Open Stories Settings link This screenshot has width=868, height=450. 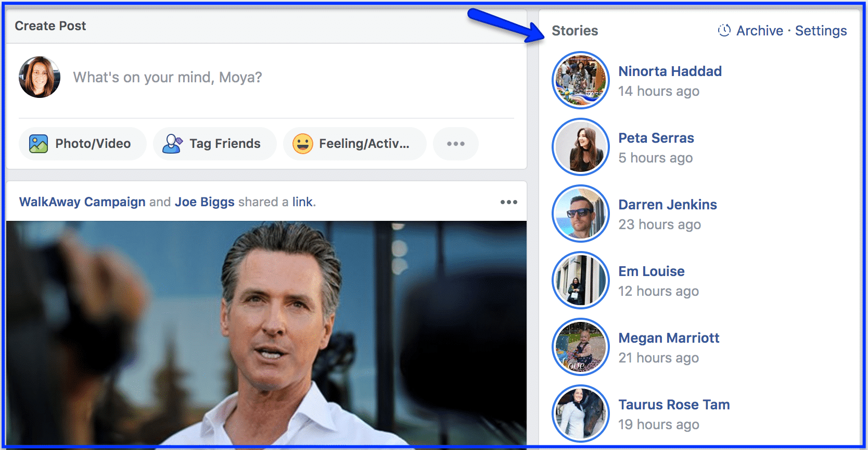tap(821, 31)
